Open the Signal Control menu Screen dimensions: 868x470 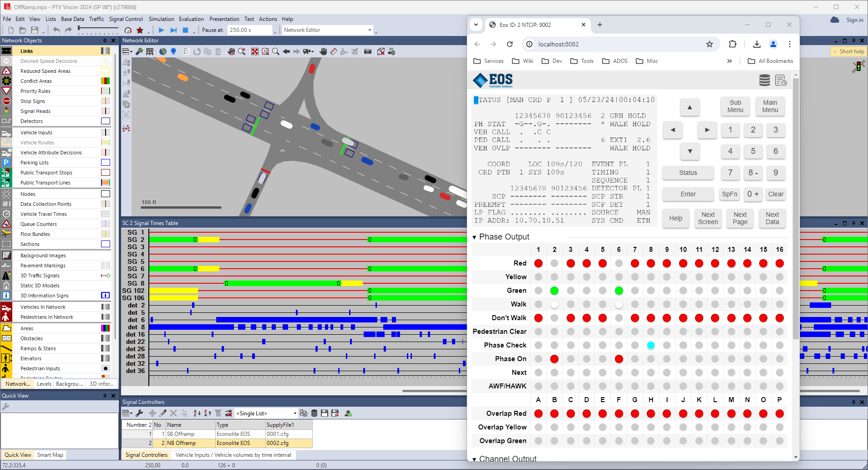[x=126, y=19]
